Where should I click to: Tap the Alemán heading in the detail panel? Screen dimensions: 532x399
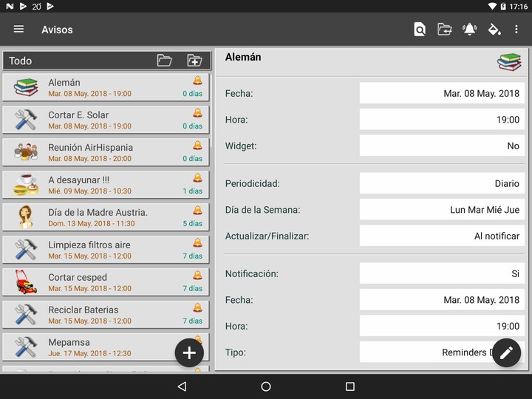point(243,57)
